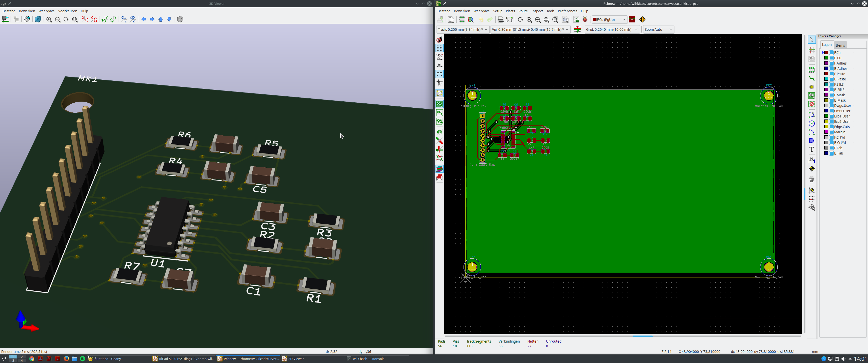Open layer pair selector next to F.Cu

(632, 19)
